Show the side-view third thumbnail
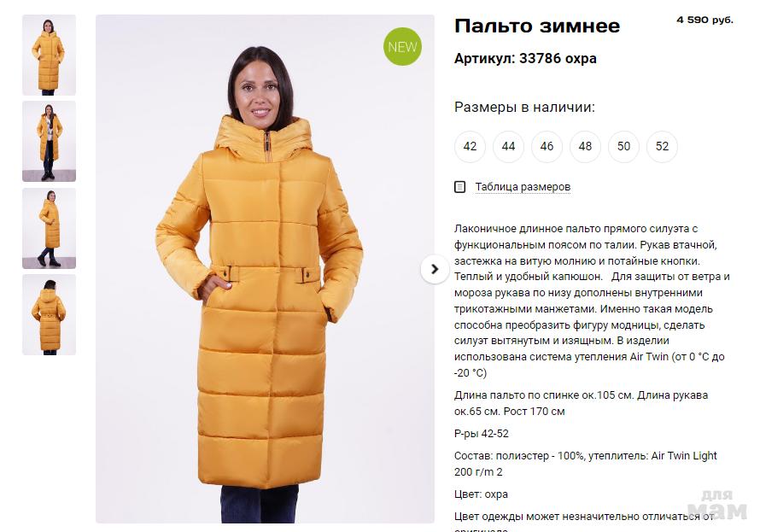 [x=49, y=228]
